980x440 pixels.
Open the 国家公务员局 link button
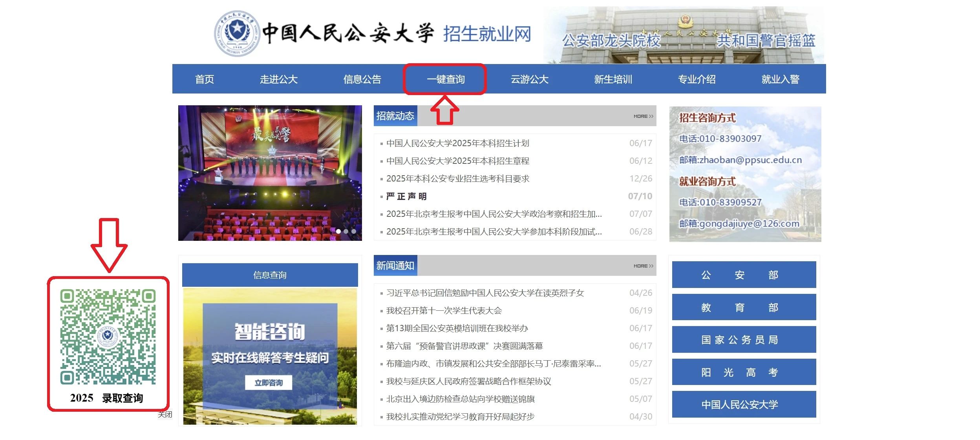point(744,339)
